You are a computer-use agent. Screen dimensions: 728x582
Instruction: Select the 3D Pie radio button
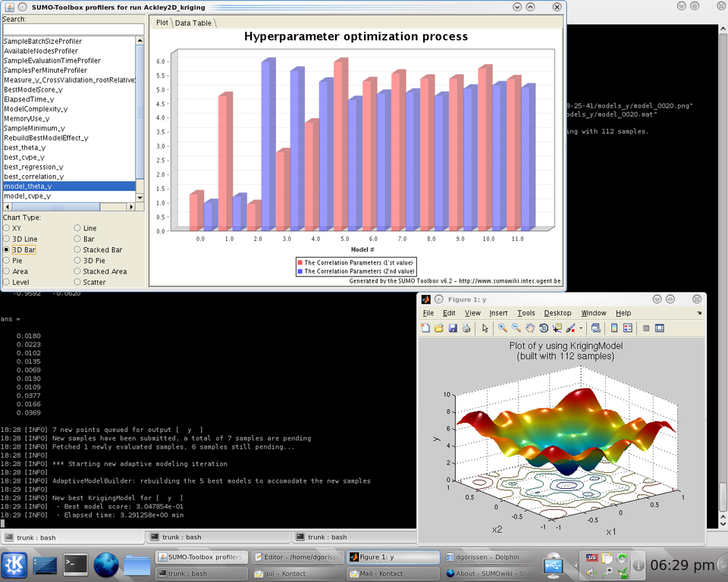(77, 260)
